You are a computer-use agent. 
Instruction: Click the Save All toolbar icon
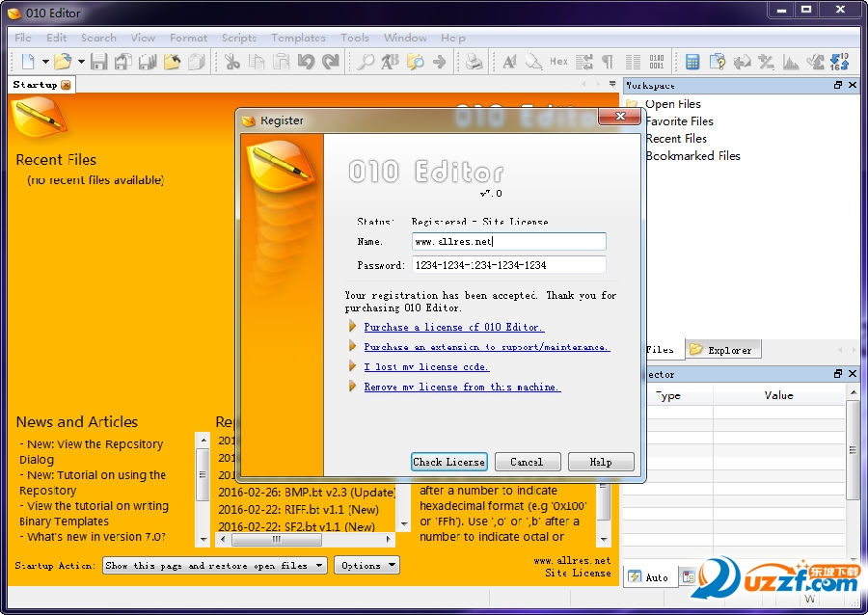[x=148, y=62]
